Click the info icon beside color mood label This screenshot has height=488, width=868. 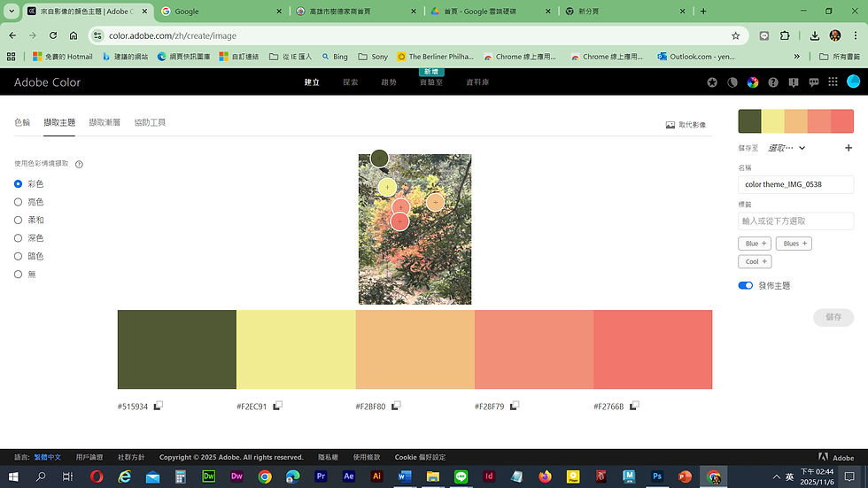tap(79, 165)
